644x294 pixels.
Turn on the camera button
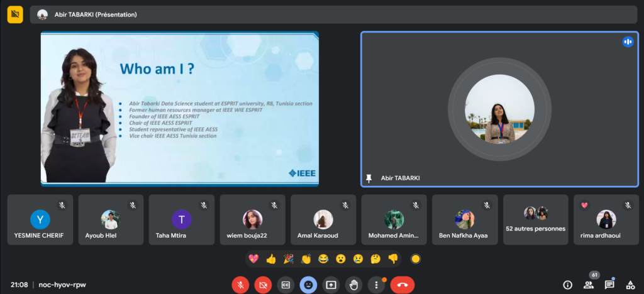point(263,285)
